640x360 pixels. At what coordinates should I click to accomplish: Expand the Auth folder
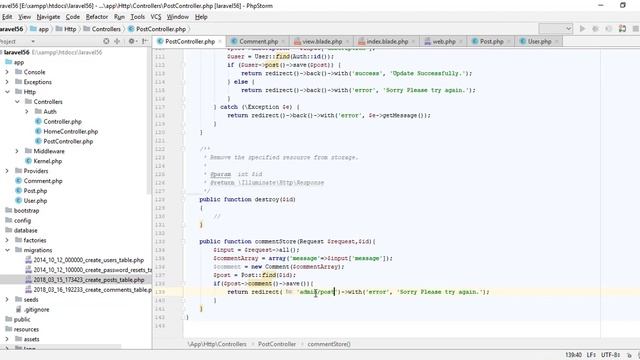tap(27, 111)
